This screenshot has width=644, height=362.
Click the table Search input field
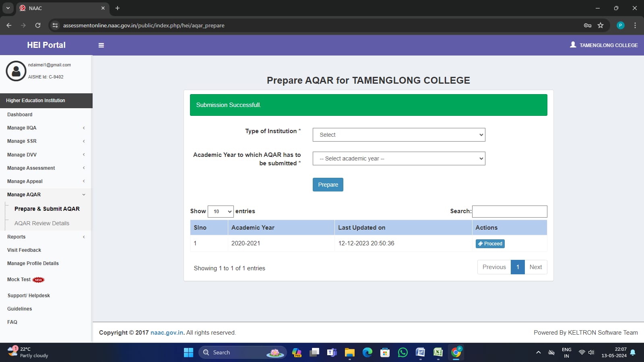[x=509, y=212]
